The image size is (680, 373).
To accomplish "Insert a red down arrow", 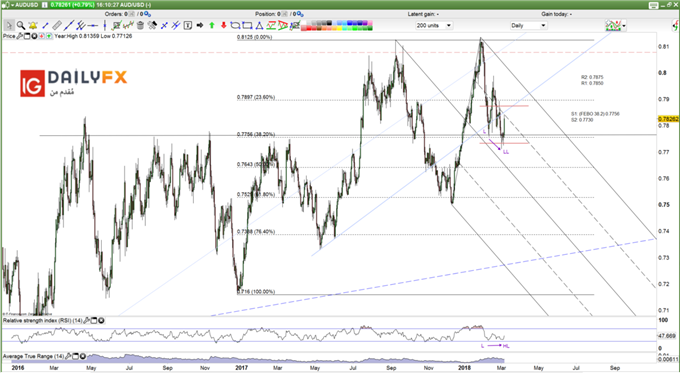I will [224, 25].
